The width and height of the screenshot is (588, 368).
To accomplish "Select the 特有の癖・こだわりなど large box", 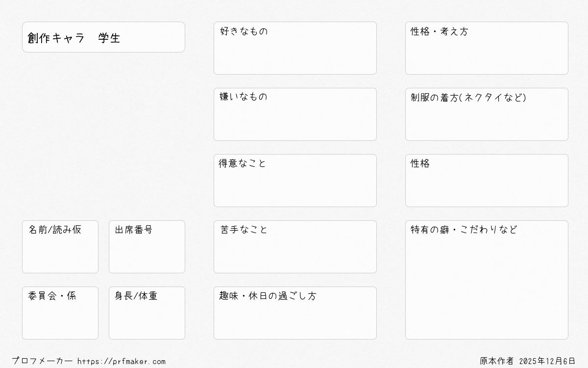I will point(487,280).
